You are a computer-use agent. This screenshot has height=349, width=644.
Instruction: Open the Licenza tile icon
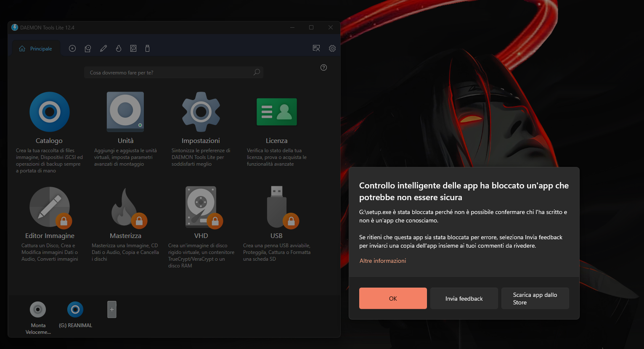(x=277, y=112)
